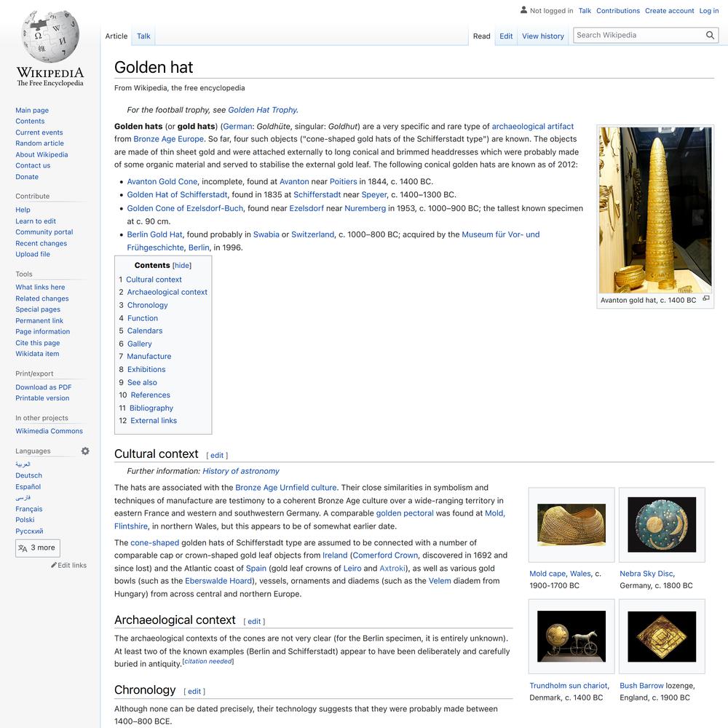Click the citation needed link
This screenshot has height=728, width=728.
pos(208,661)
